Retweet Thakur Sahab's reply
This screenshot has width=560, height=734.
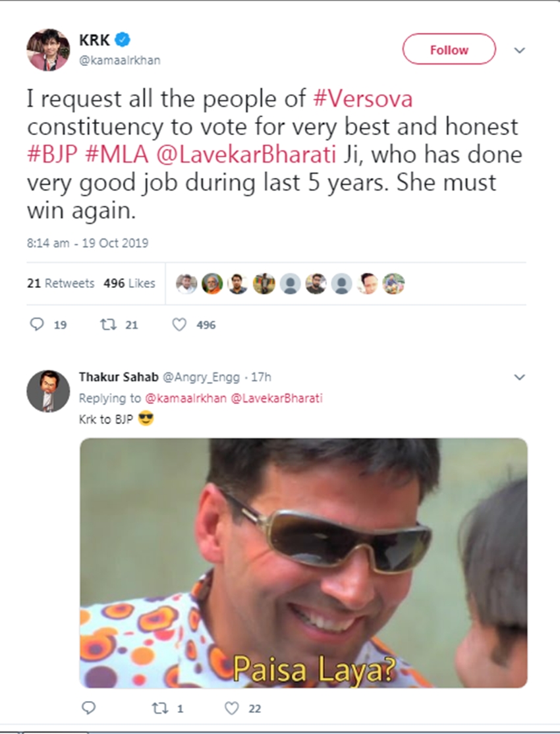[157, 708]
